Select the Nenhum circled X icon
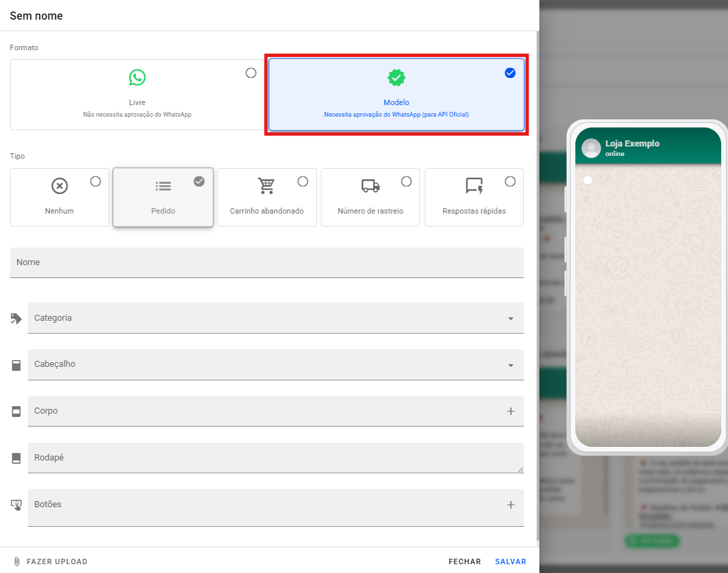This screenshot has height=573, width=728. tap(60, 186)
